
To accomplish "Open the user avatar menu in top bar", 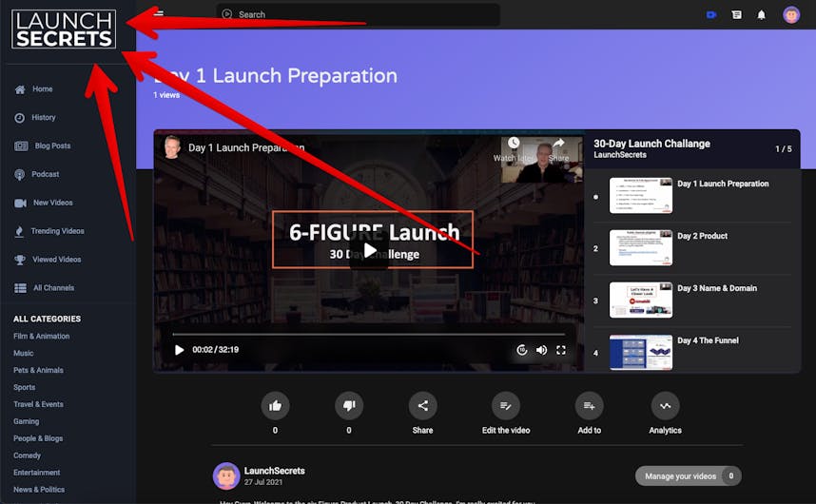I will pos(791,14).
